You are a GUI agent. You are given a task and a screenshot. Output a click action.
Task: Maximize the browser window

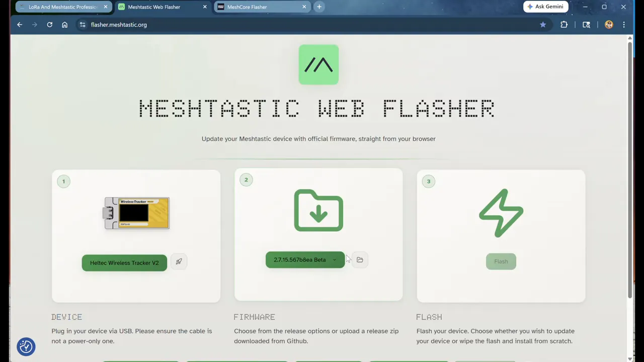(604, 7)
